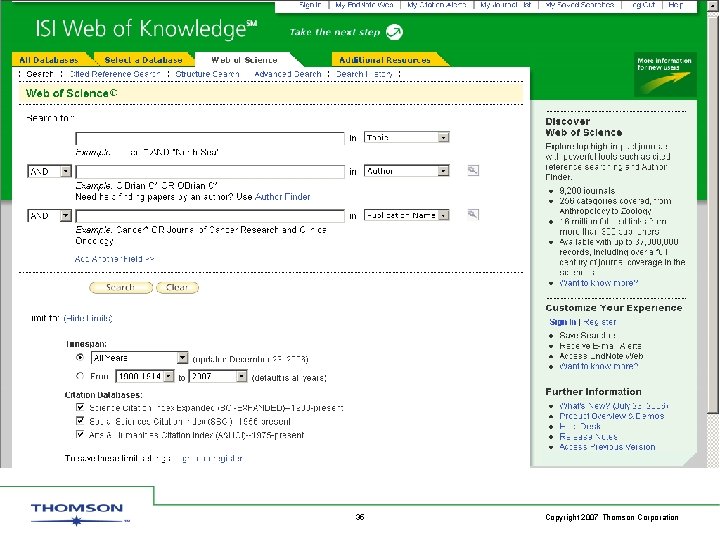The image size is (720, 540).
Task: Click Log Out in top bar
Action: click(643, 5)
